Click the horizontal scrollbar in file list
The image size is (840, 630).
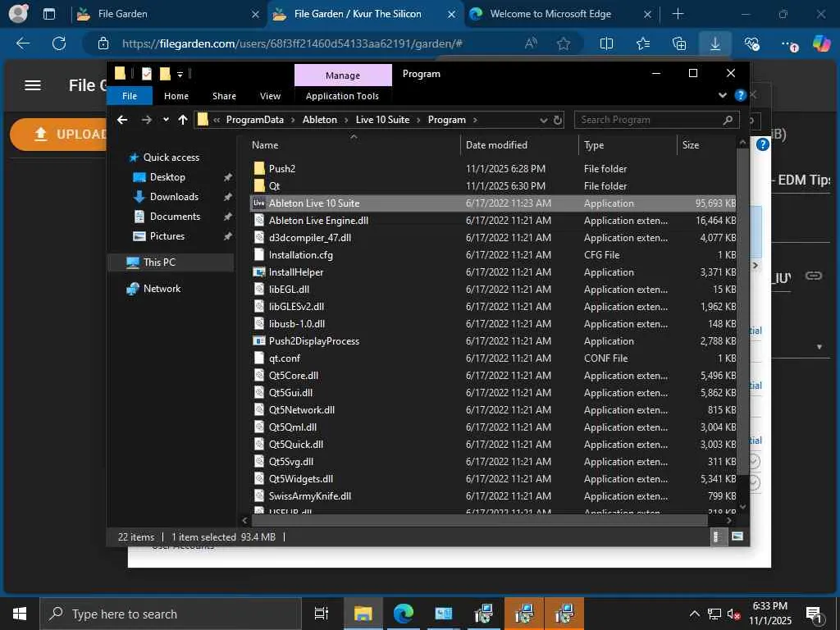tap(479, 519)
